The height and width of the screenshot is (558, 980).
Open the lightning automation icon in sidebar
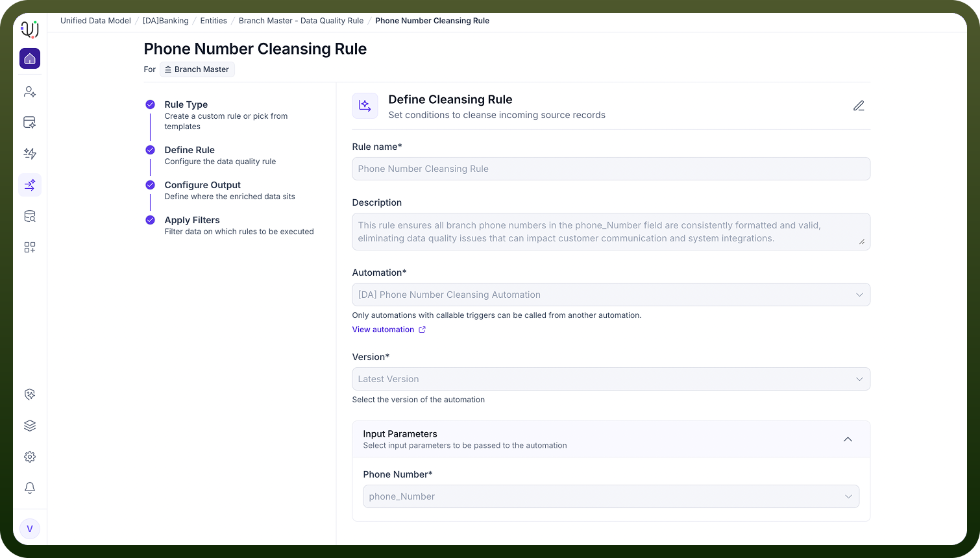[30, 154]
